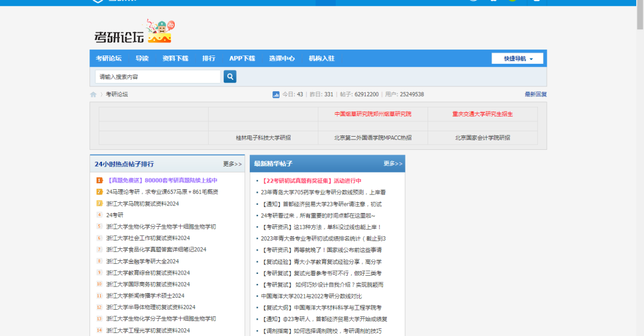The image size is (644, 336).
Task: Open 北京国家会计学院研招 link
Action: [482, 138]
